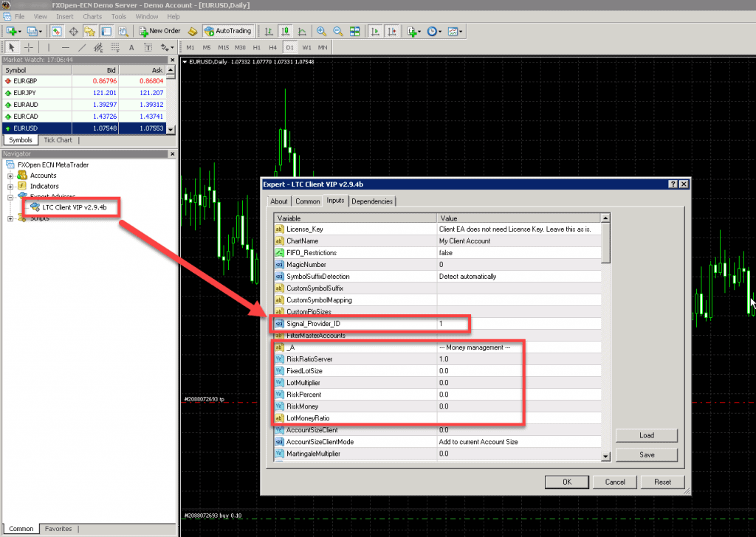This screenshot has height=537, width=756.
Task: Select the text tool labeled A
Action: [131, 47]
